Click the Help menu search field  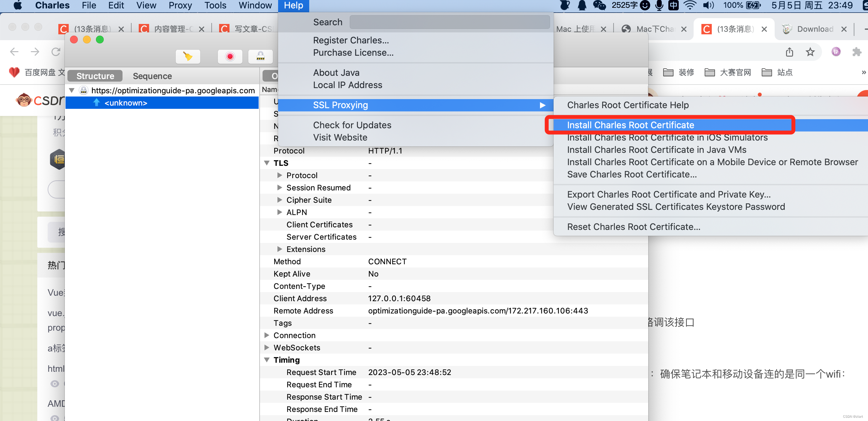pos(450,22)
